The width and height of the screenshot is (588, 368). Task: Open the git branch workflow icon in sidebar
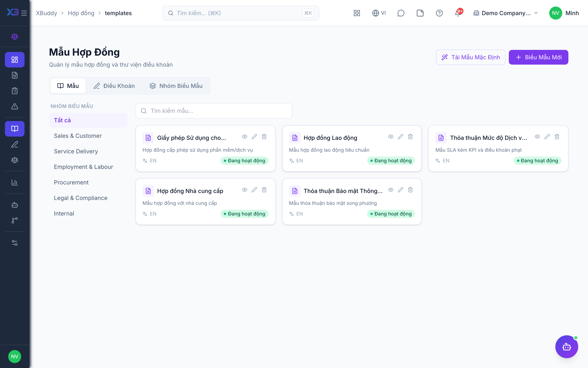(x=14, y=220)
